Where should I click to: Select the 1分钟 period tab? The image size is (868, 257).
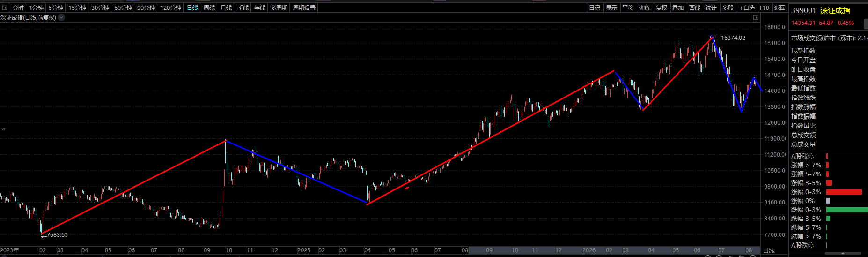tap(36, 8)
